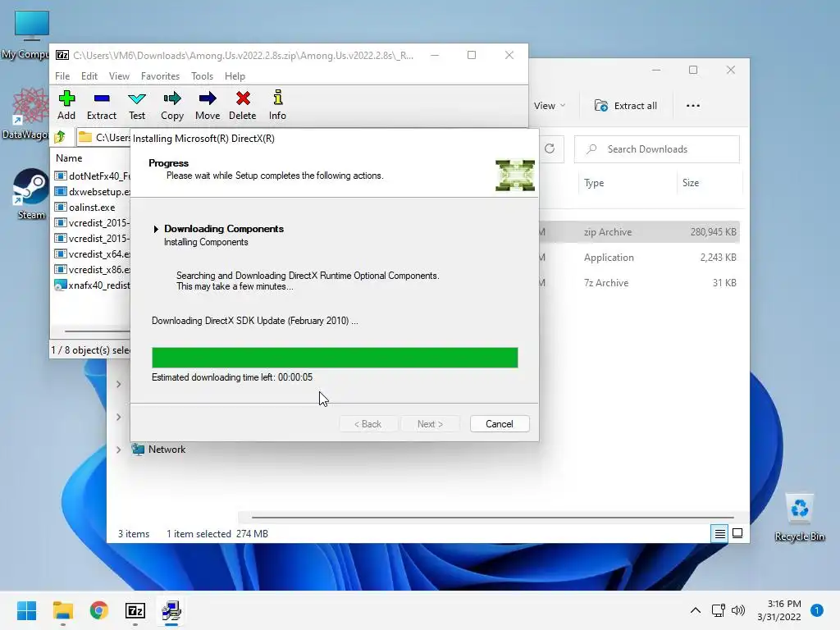
Task: Click Extract all in File Explorer
Action: click(x=626, y=106)
